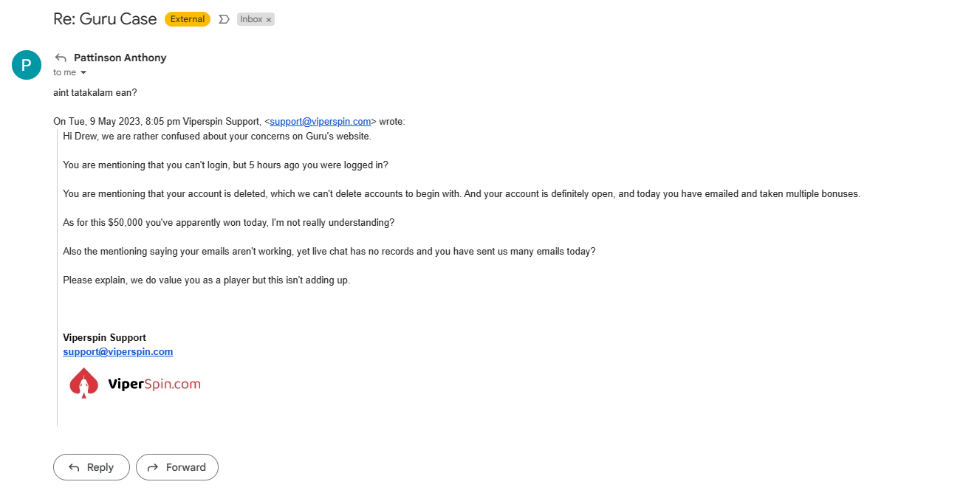Click the red spade emblem in logo
The image size is (980, 493).
tap(84, 383)
